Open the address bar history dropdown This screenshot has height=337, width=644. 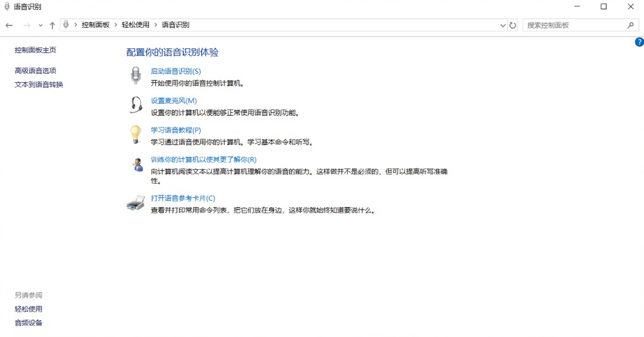click(502, 25)
